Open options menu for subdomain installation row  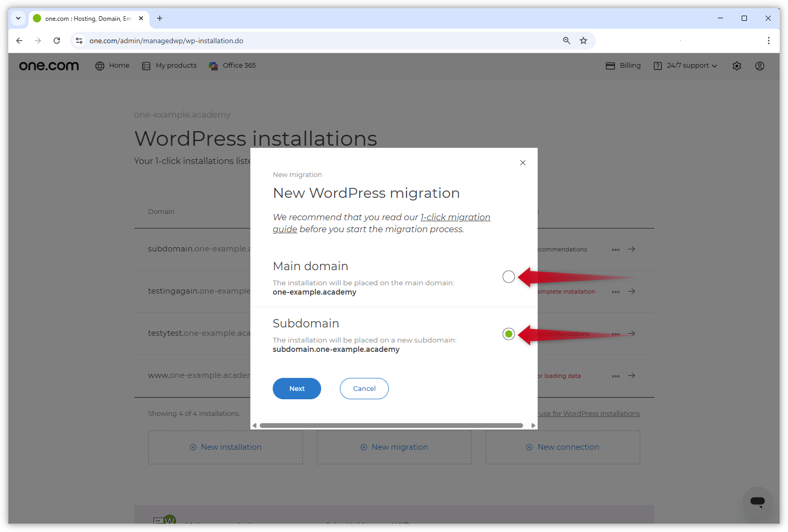tap(616, 249)
